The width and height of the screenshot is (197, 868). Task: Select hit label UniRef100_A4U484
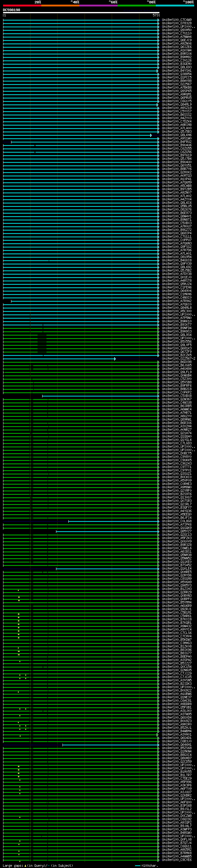177,369
